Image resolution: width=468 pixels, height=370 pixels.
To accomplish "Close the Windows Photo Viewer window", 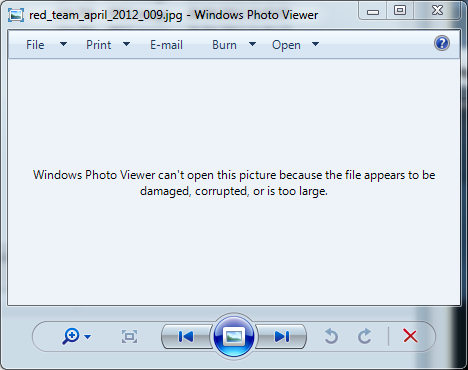I will click(437, 10).
